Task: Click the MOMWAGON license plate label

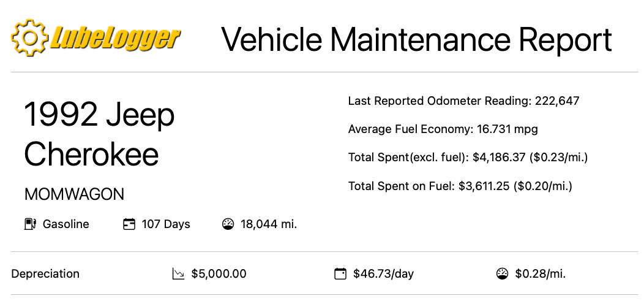Action: coord(74,194)
